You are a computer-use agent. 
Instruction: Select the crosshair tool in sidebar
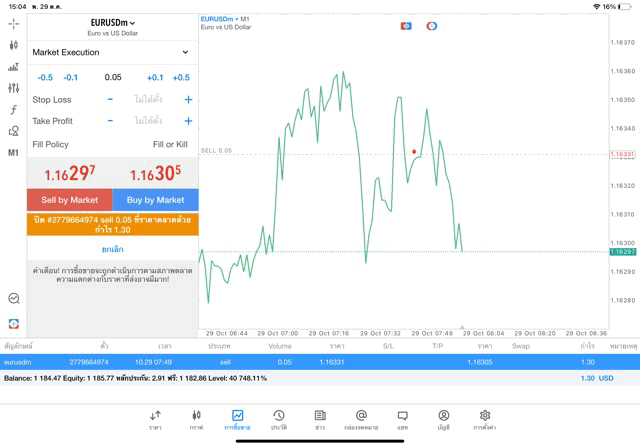13,23
